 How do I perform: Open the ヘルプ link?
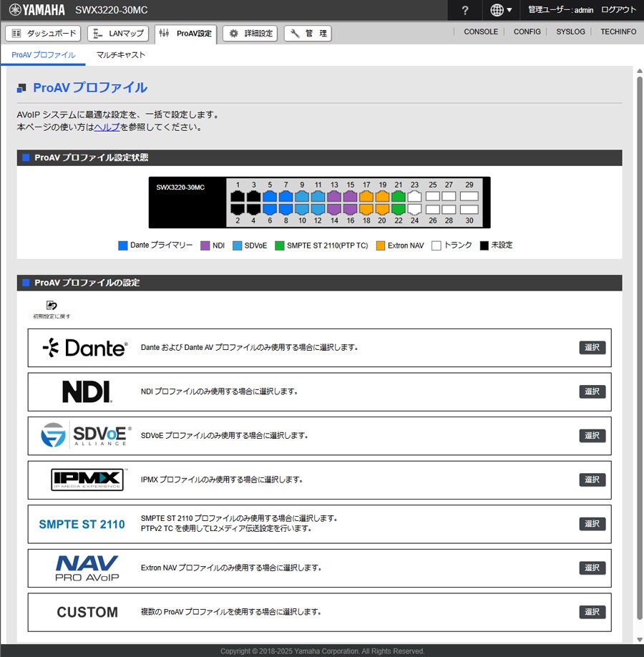pos(107,127)
